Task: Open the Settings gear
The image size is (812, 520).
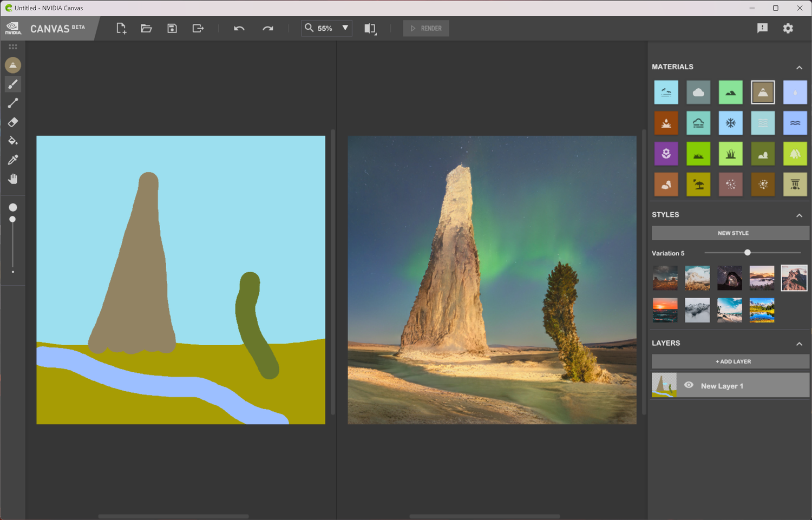Action: pyautogui.click(x=788, y=28)
